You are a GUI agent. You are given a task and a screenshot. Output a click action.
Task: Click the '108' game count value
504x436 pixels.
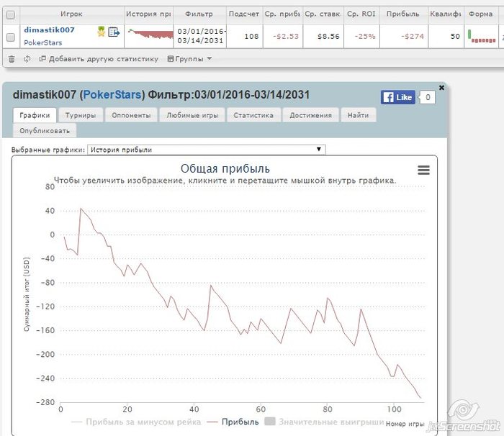[x=251, y=36]
